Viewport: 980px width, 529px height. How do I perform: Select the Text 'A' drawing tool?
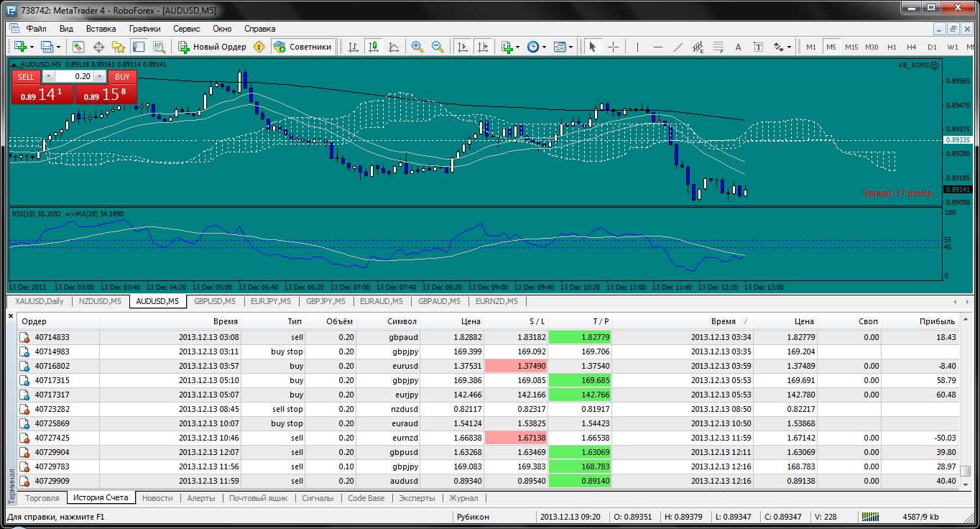tap(738, 47)
